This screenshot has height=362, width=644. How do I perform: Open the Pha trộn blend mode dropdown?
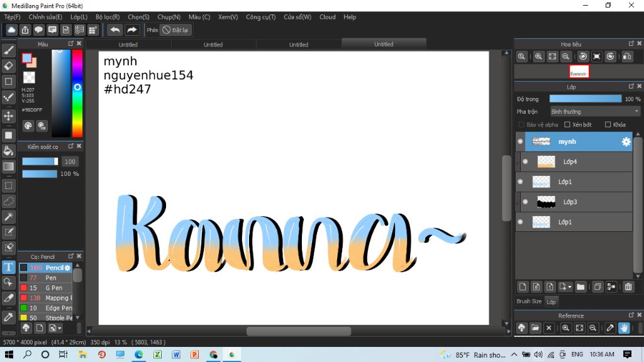click(x=595, y=112)
